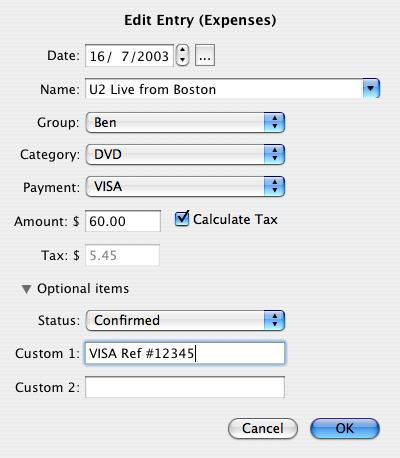Open the Payment popup showing VISA
Screen dimensions: 400x458
tap(185, 187)
